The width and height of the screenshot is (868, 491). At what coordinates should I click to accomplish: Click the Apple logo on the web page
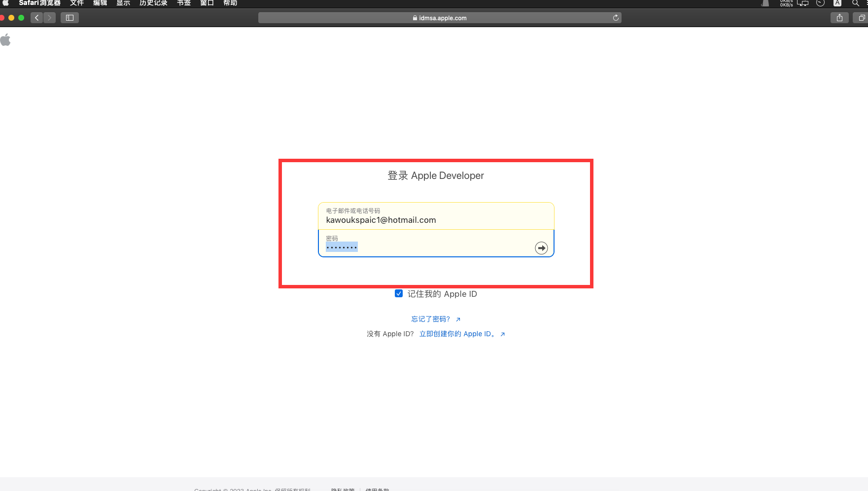coord(5,40)
